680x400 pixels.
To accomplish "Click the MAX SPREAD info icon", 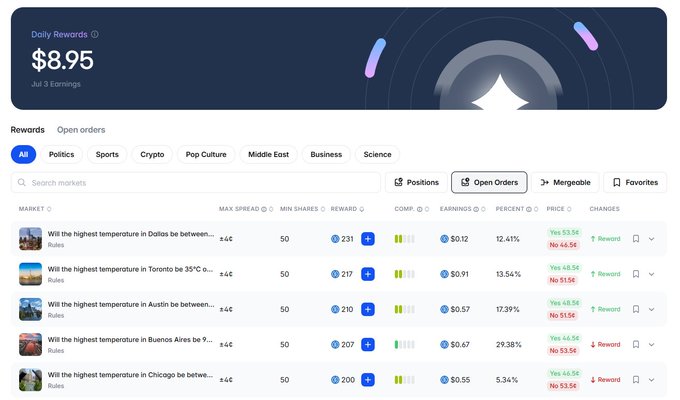I will tap(264, 209).
